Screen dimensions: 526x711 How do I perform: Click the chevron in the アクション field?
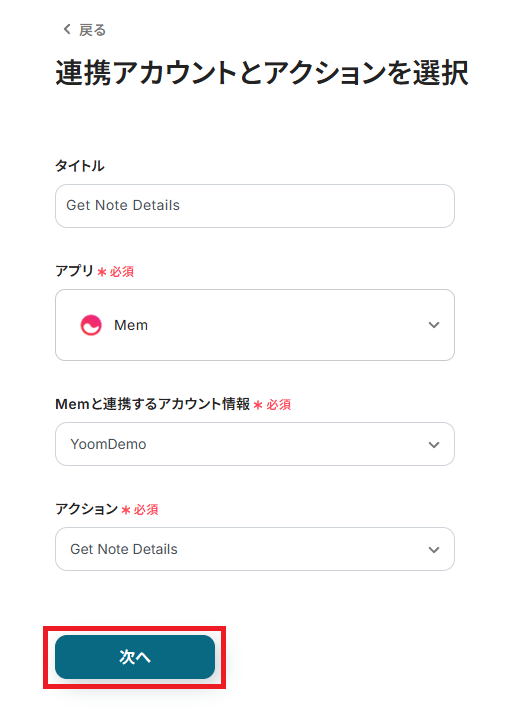(434, 550)
